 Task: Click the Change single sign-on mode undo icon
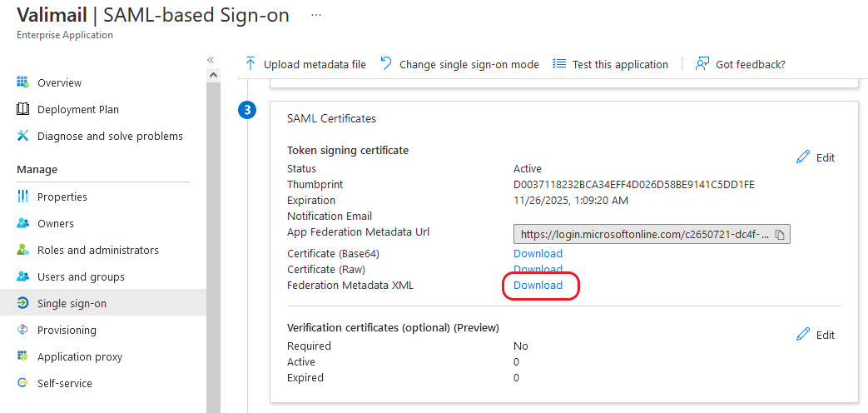386,63
